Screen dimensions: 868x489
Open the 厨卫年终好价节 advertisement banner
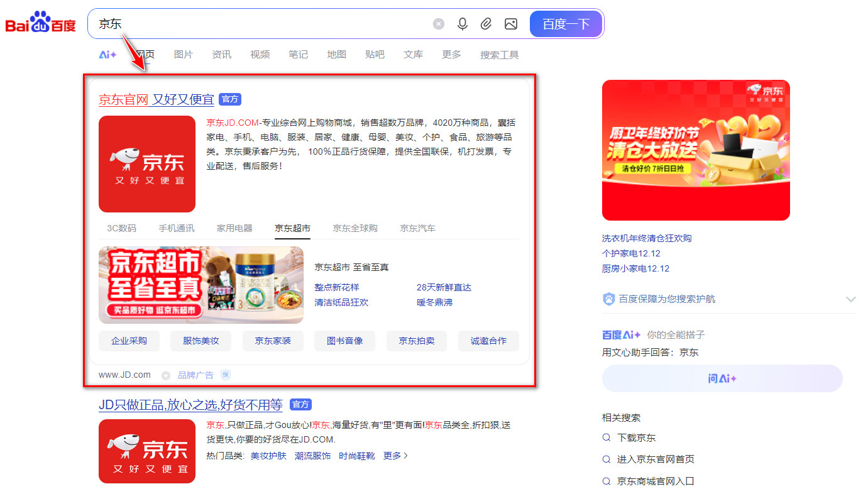pos(696,150)
